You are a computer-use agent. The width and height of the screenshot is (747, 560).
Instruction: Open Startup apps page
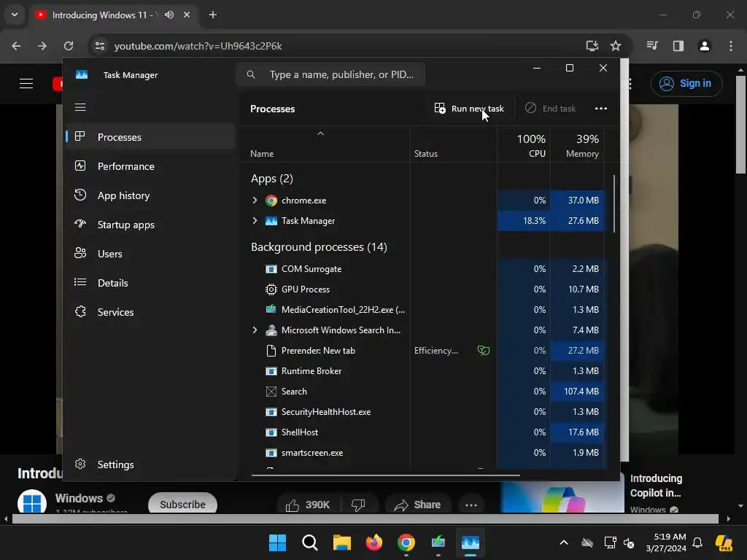pos(150,225)
